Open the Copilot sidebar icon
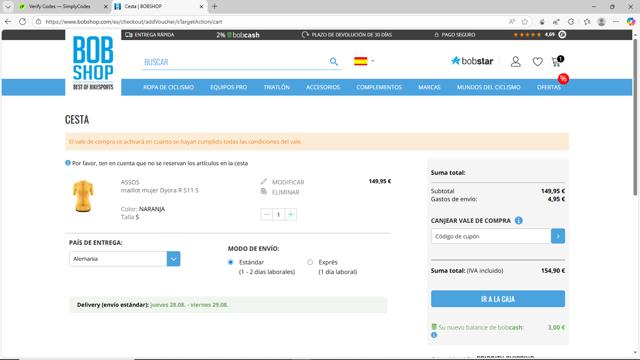640x360 pixels. pyautogui.click(x=631, y=22)
